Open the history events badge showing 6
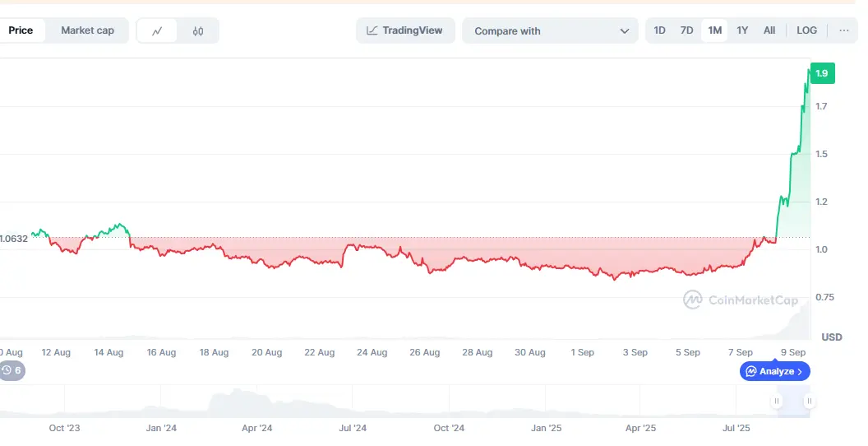This screenshot has height=446, width=868. [x=12, y=370]
